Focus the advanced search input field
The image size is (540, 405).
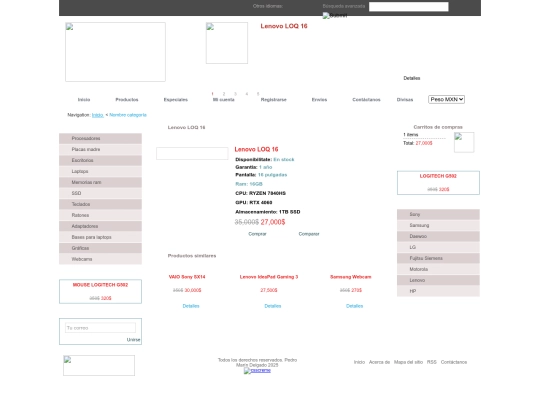[408, 7]
